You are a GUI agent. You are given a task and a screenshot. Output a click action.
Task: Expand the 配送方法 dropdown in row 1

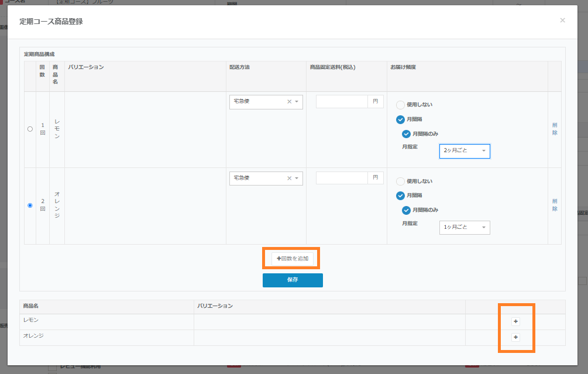(297, 102)
